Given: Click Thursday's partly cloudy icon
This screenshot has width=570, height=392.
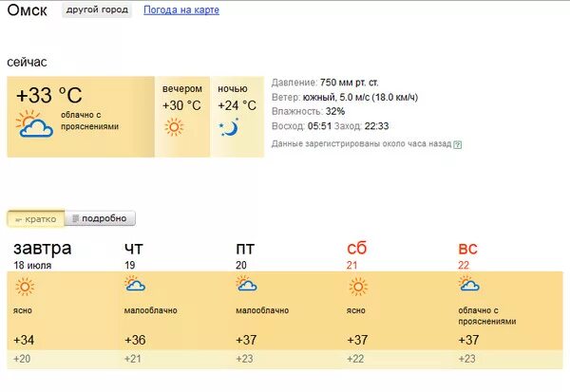Looking at the screenshot, I should click(x=135, y=284).
